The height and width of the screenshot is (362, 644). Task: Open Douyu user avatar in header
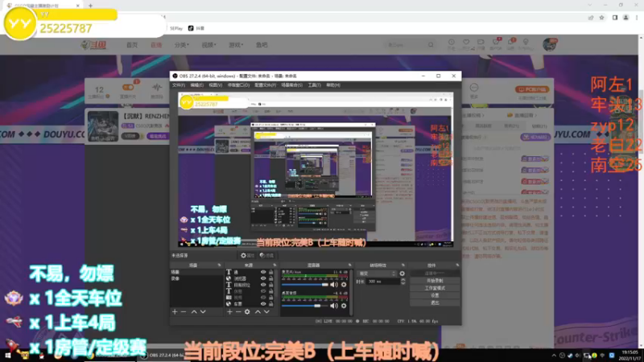549,45
